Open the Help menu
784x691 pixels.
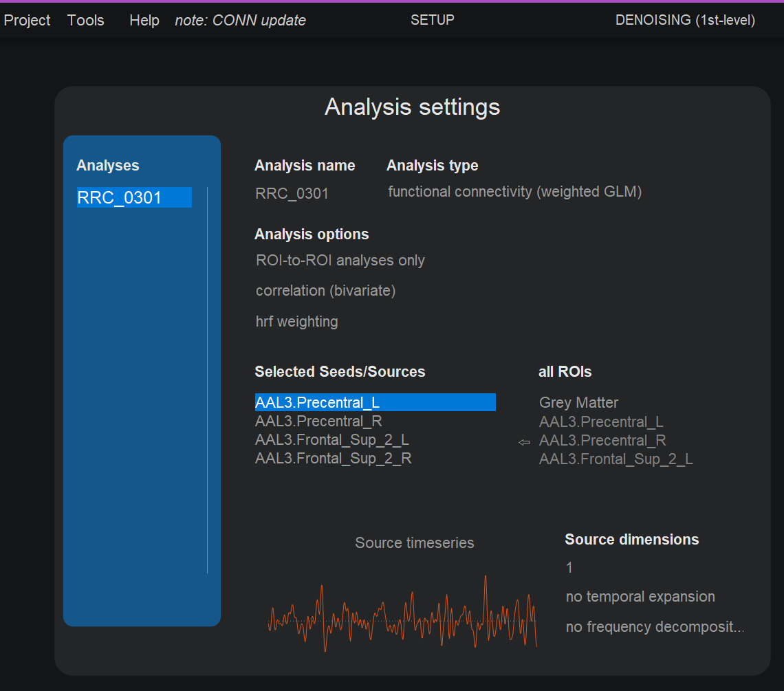[144, 21]
